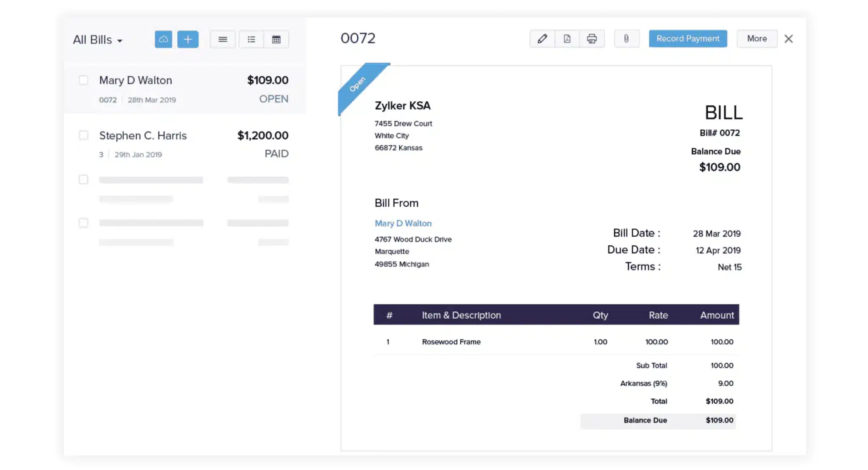Viewport: 868px width, 470px height.
Task: Print bill with the printer icon
Action: tap(592, 39)
